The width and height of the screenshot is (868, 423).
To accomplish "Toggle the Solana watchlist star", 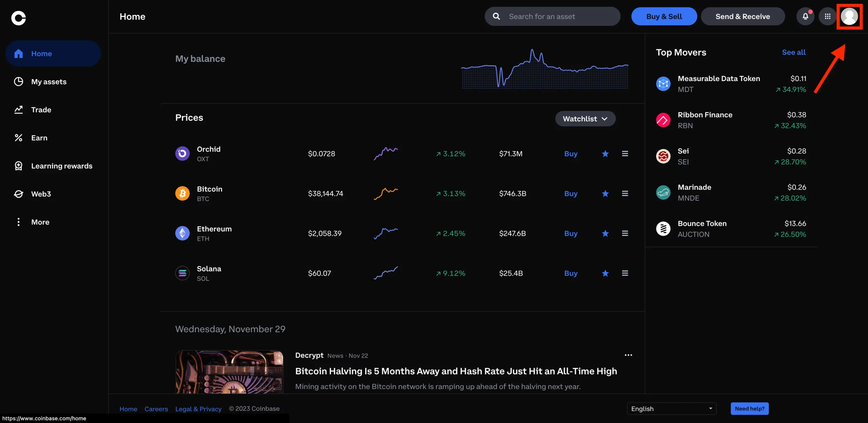I will click(x=606, y=273).
